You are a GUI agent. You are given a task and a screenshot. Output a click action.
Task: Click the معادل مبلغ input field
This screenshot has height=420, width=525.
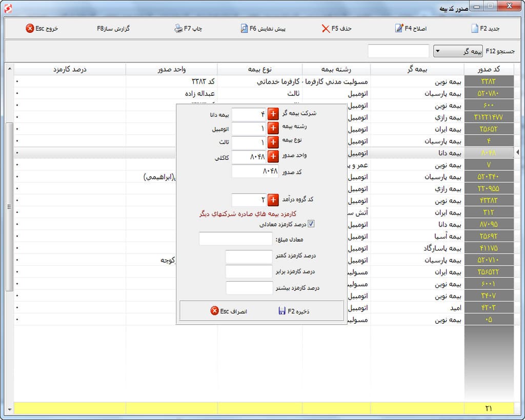(x=235, y=239)
